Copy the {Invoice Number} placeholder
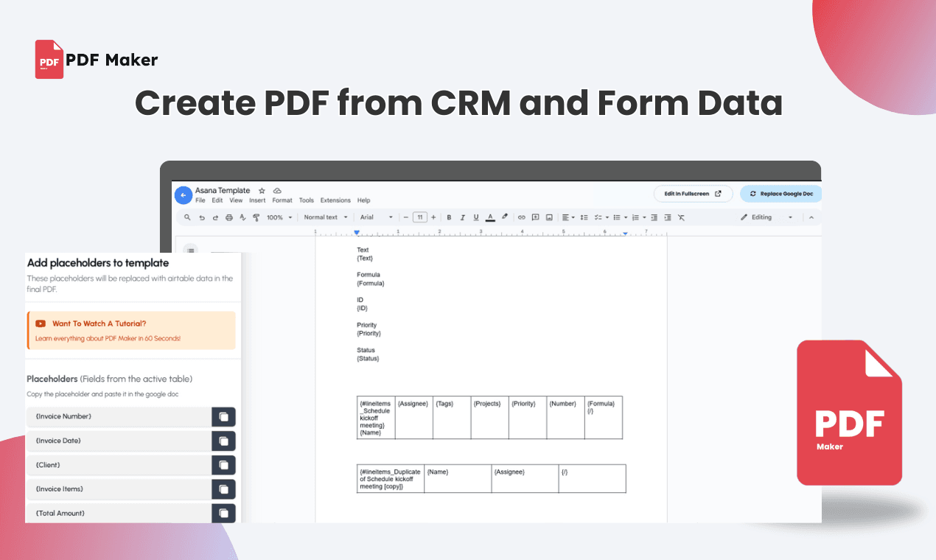The height and width of the screenshot is (560, 936). coord(223,417)
